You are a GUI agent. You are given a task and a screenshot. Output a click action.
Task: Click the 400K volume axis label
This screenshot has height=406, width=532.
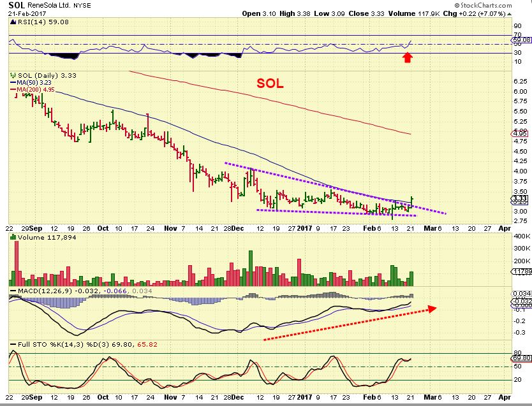tap(522, 236)
